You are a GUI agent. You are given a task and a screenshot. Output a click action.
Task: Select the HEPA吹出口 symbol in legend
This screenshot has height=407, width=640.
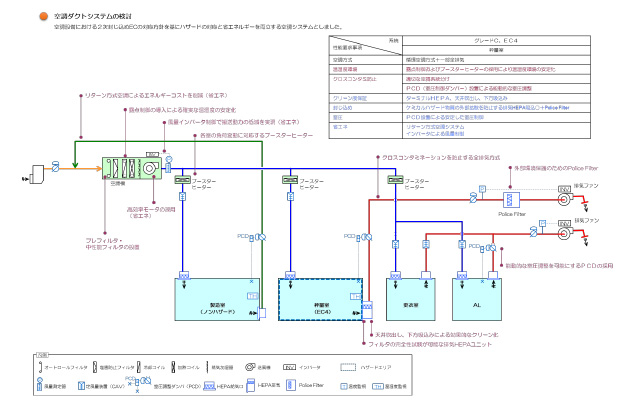(x=210, y=386)
